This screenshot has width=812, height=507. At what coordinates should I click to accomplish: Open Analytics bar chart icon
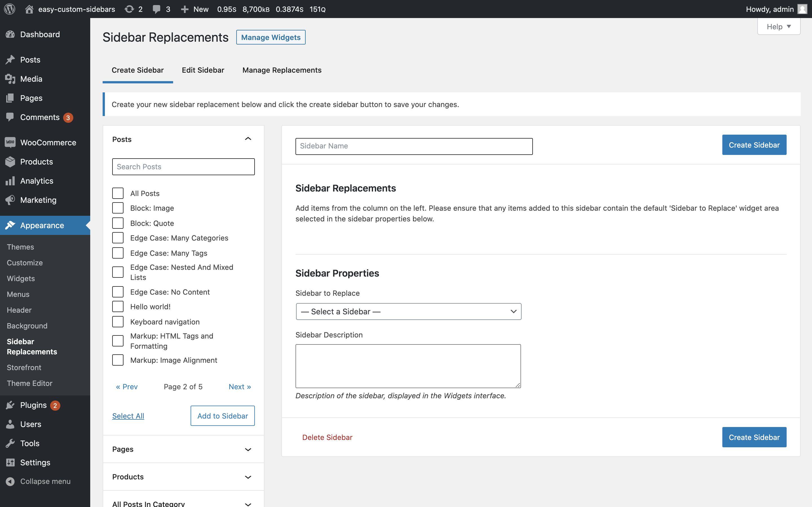10,181
